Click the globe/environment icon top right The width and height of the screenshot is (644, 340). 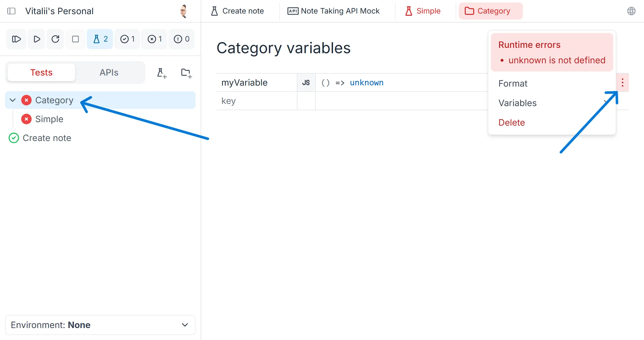click(632, 11)
